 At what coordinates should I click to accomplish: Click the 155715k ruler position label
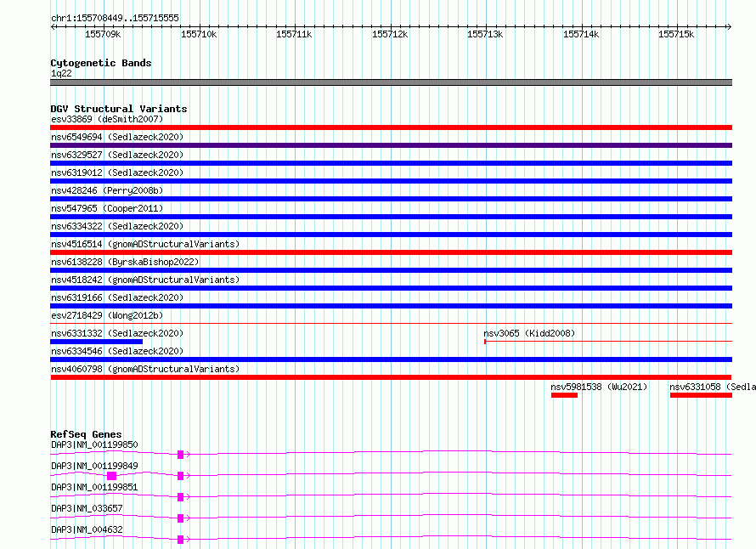click(x=676, y=34)
